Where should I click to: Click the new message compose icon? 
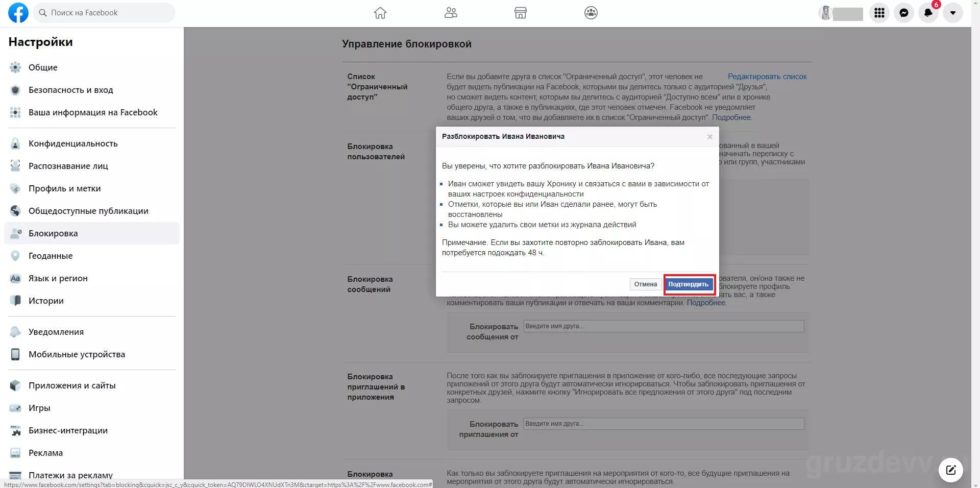(x=951, y=470)
